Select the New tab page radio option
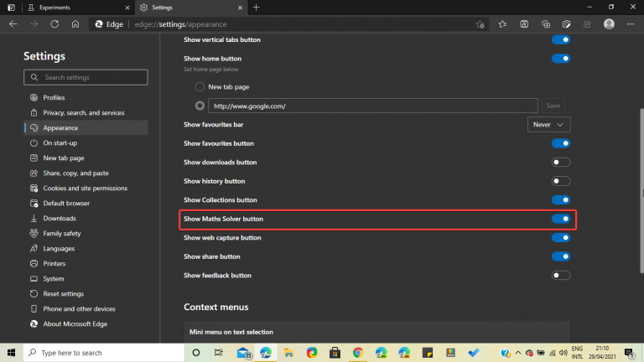This screenshot has width=644, height=362. (x=200, y=86)
